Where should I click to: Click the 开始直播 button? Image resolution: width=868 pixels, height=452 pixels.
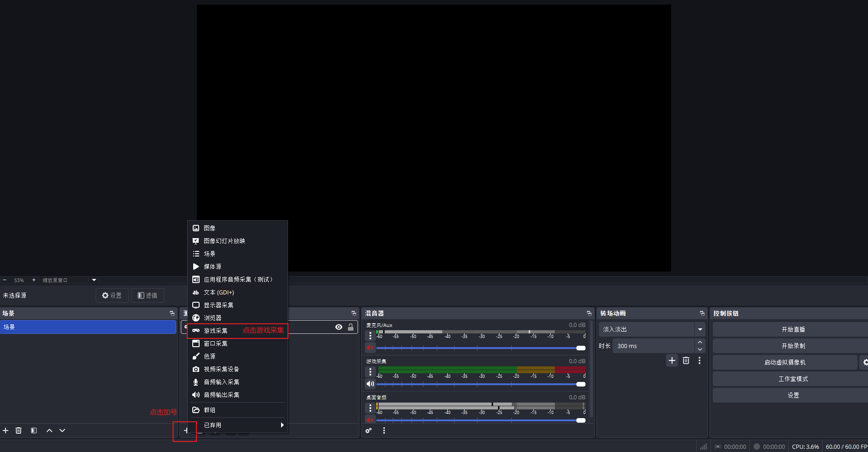(792, 329)
